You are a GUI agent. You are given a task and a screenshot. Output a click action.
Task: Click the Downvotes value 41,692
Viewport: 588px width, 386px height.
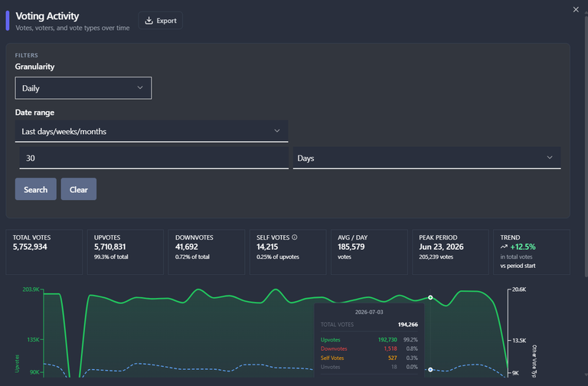(186, 247)
